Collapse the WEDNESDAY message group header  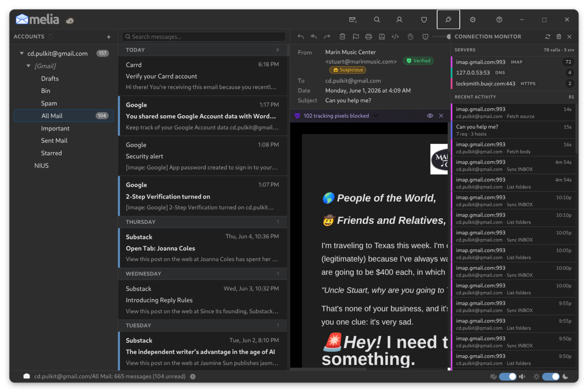[202, 274]
